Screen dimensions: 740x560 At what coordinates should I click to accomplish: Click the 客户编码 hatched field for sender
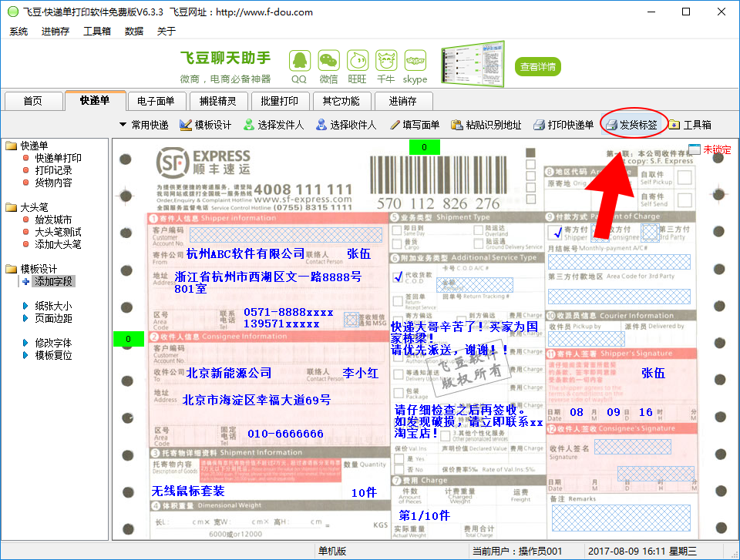(286, 235)
